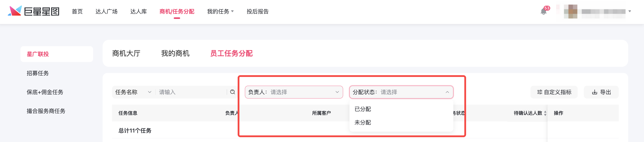Image resolution: width=644 pixels, height=142 pixels.
Task: Open 投后报告 in top navigation
Action: pos(257,11)
